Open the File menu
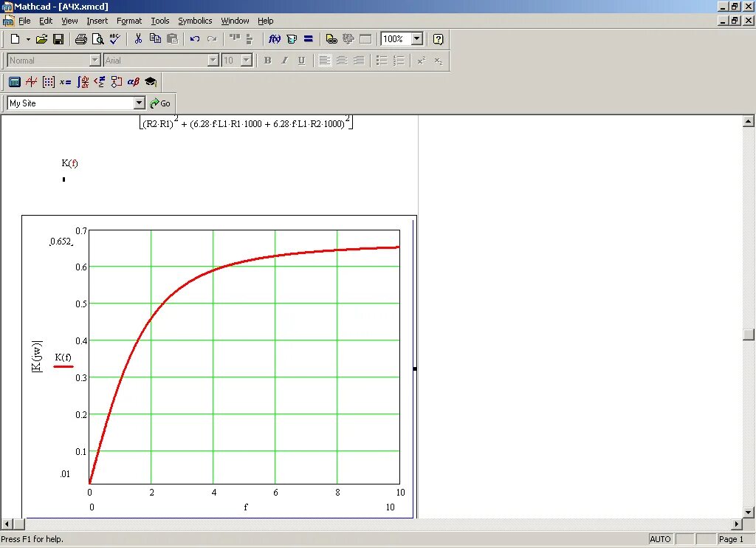 click(24, 21)
